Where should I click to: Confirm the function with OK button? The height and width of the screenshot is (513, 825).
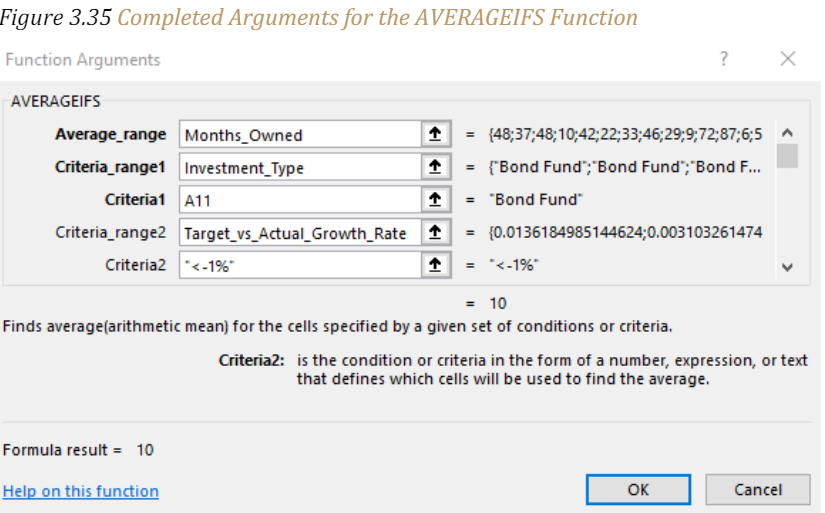pos(638,490)
